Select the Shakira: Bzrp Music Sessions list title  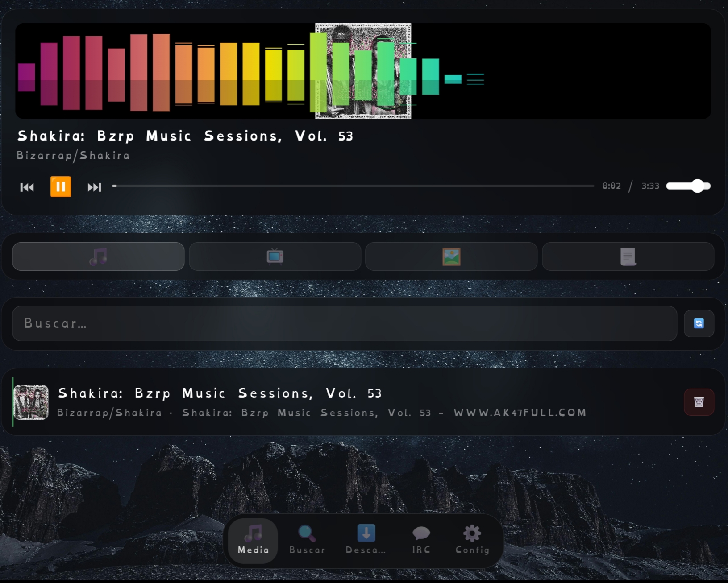pos(220,393)
